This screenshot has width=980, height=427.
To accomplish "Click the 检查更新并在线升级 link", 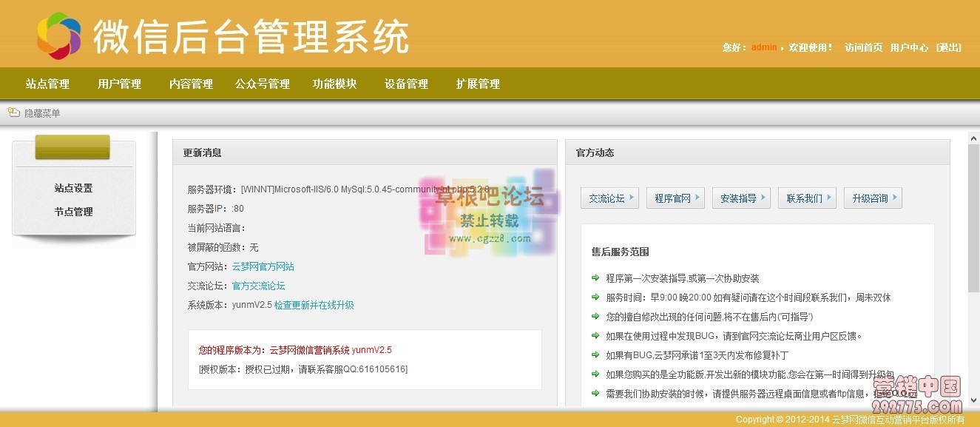I will point(316,305).
